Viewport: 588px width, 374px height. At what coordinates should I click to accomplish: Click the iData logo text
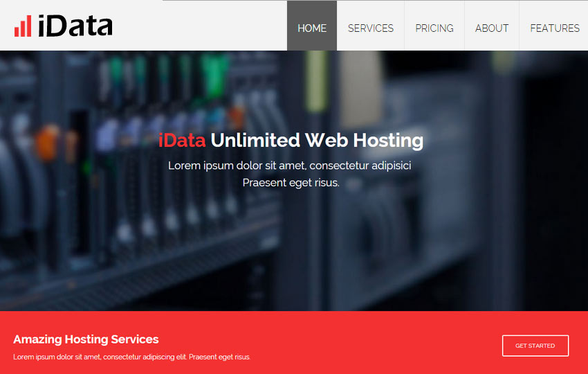point(75,26)
